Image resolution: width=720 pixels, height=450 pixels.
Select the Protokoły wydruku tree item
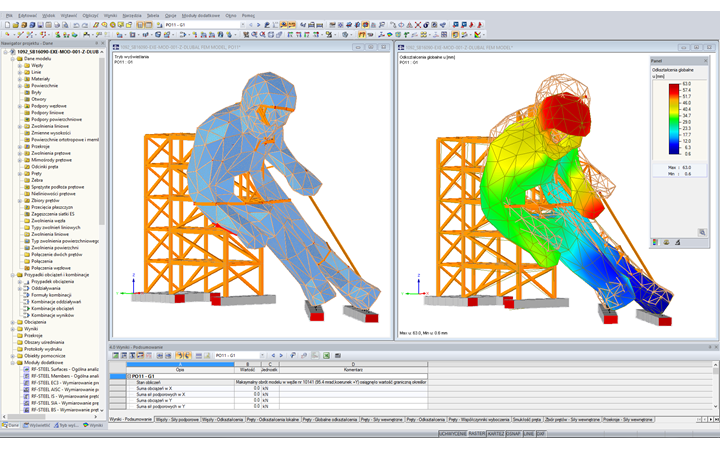coord(44,349)
